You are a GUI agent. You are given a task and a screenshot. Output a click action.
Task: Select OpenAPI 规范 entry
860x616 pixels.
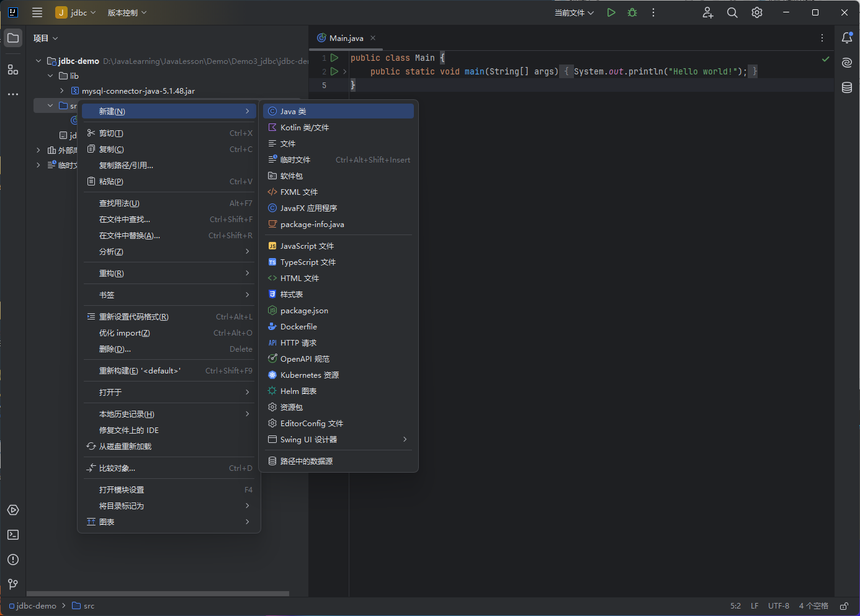tap(338, 359)
